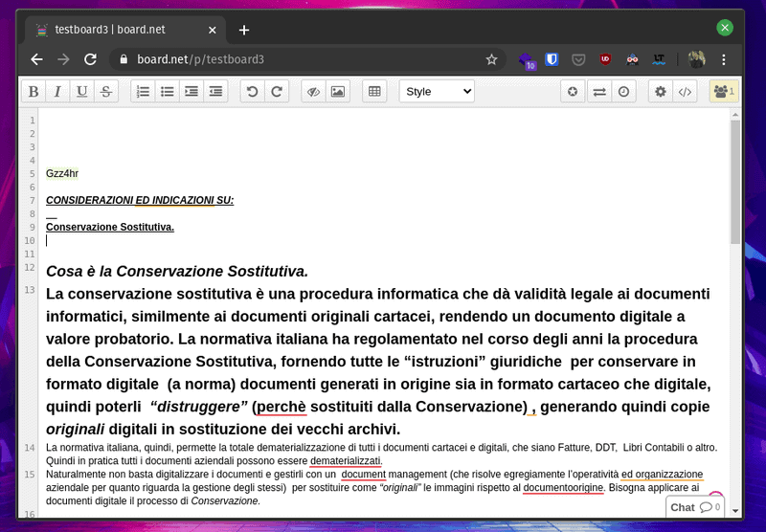Click the undo arrow icon
Screen dimensions: 766x532
pos(253,92)
